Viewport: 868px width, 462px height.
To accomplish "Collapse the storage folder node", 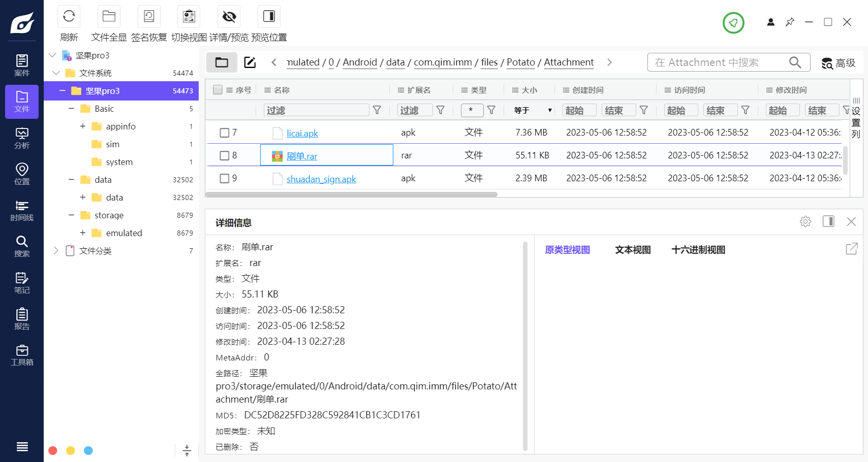I will tap(71, 215).
